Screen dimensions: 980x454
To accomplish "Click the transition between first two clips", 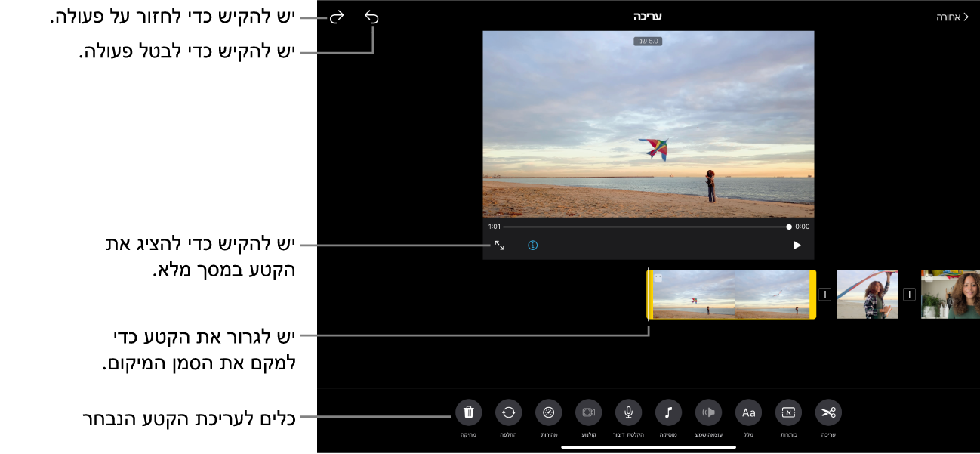I will [825, 295].
